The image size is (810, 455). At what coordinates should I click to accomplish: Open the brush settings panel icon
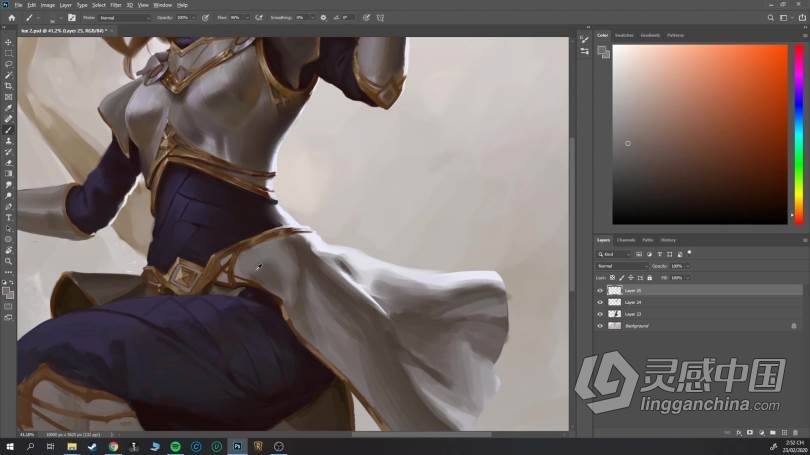pos(71,18)
